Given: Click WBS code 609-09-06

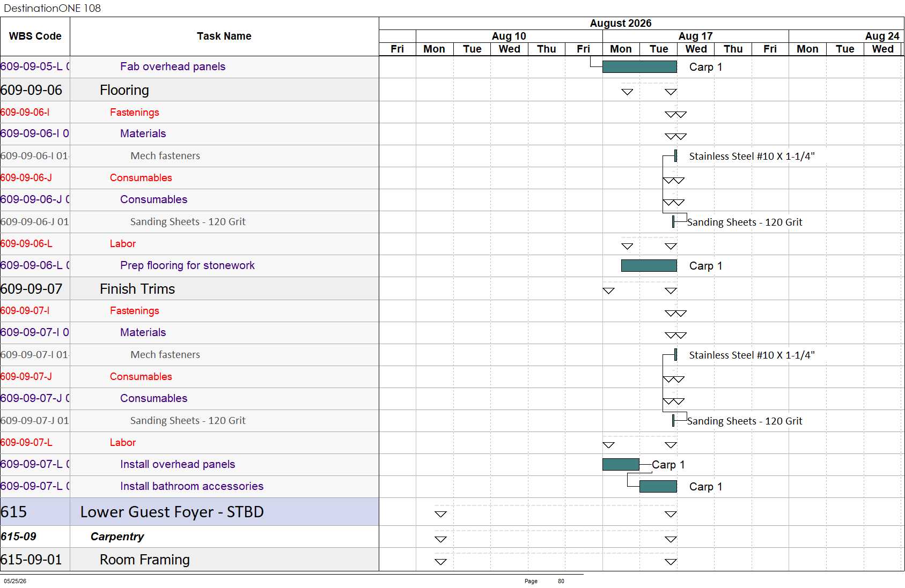Looking at the screenshot, I should [x=32, y=90].
